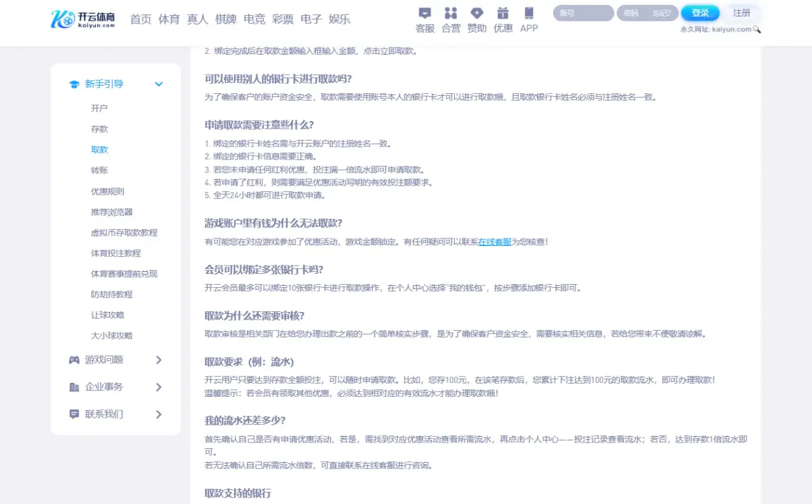
Task: Click the 注册 register button
Action: click(742, 13)
